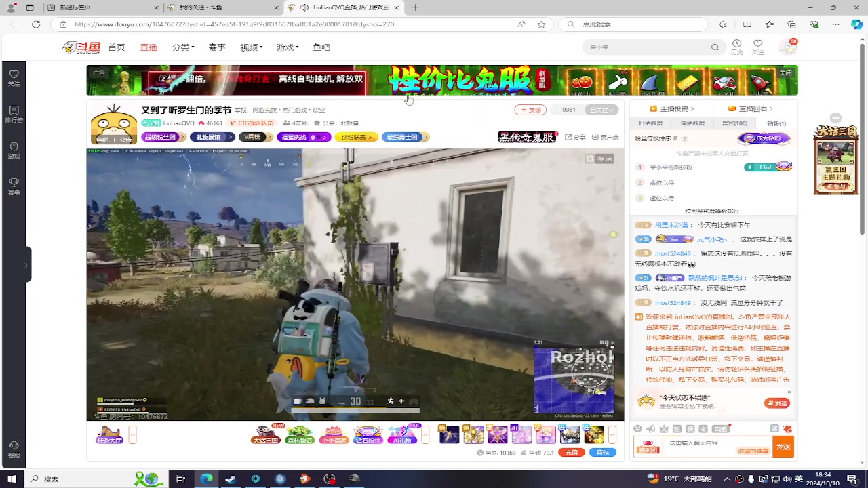
Task: Open the 超级粉丝团 badge
Action: tap(163, 137)
